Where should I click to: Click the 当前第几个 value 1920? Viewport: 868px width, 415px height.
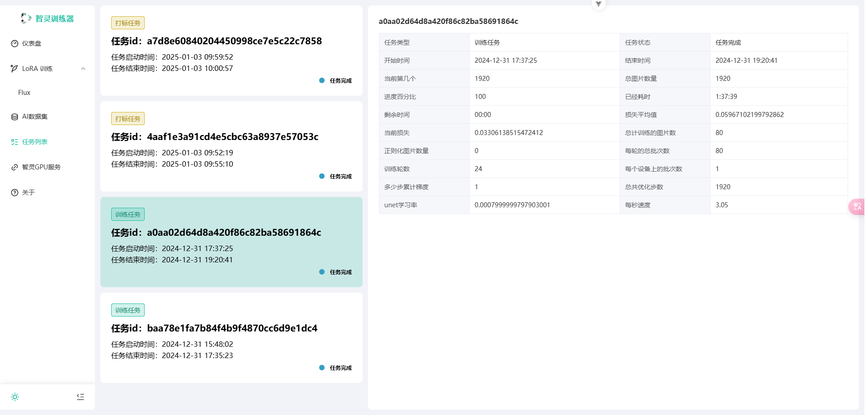pyautogui.click(x=482, y=79)
